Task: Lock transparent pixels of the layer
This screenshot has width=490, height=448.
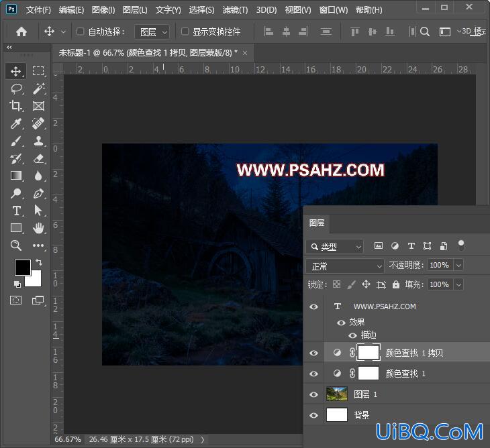Action: 336,284
